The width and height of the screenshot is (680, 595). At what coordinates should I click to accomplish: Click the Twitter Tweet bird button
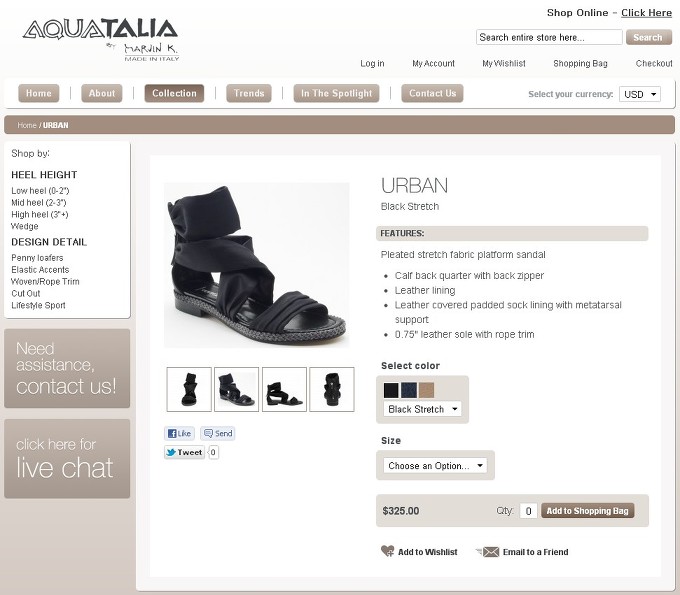(184, 452)
